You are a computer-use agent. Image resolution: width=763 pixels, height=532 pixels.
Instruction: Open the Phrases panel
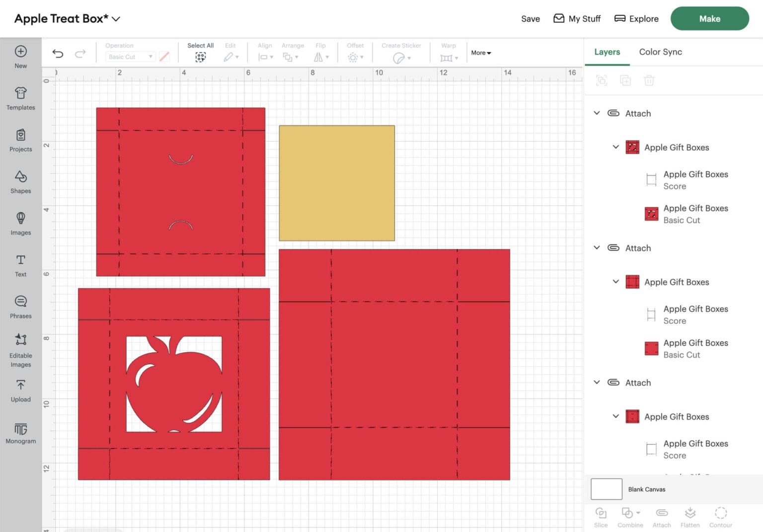[x=20, y=307]
